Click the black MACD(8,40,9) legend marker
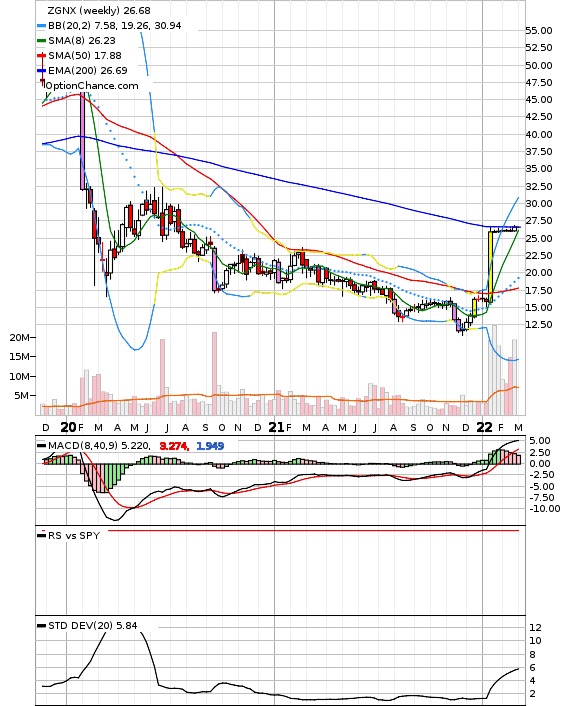Viewport: 566px width, 706px height. pyautogui.click(x=41, y=446)
